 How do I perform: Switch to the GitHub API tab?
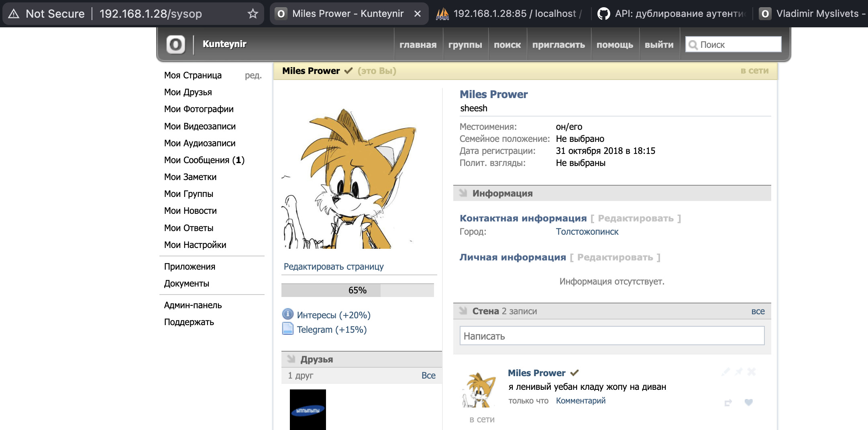(672, 14)
